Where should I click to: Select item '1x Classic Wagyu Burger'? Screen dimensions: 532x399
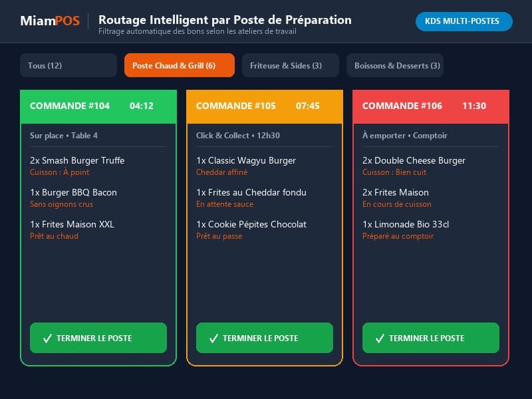point(246,160)
